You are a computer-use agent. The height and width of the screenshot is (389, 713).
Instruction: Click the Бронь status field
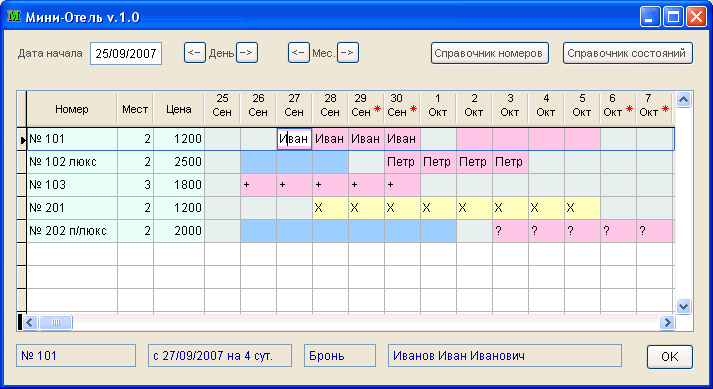[340, 355]
